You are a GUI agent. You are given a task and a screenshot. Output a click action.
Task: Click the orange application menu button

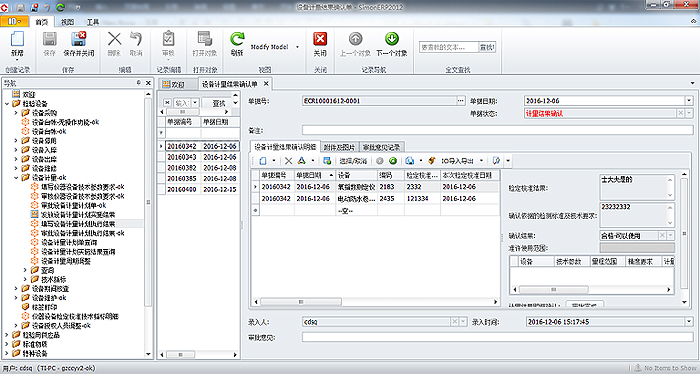[x=15, y=21]
